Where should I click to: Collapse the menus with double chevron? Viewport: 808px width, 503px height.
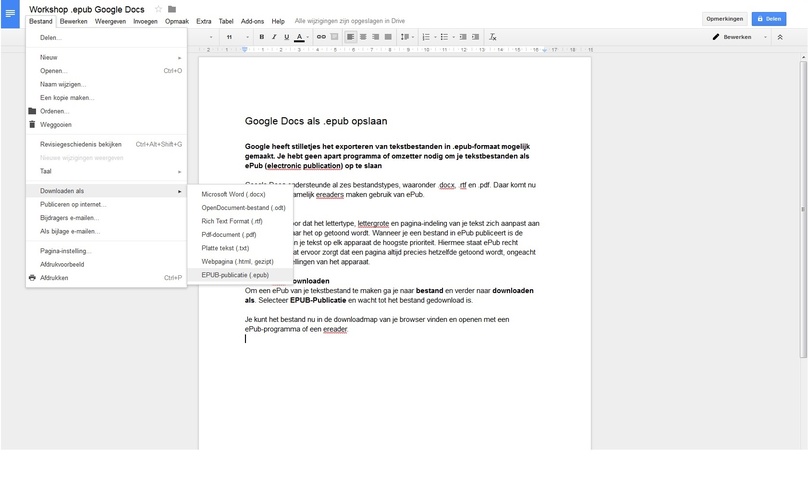(780, 37)
